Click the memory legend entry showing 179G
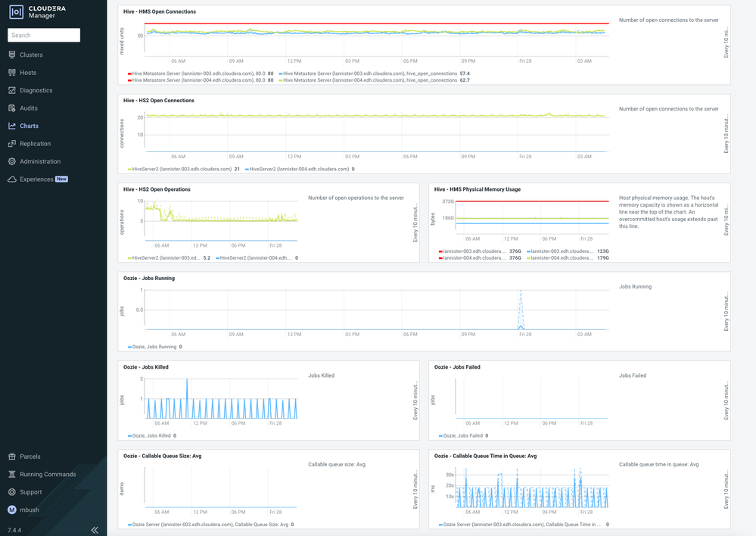Screen dimensions: 756x536 [x=568, y=257]
